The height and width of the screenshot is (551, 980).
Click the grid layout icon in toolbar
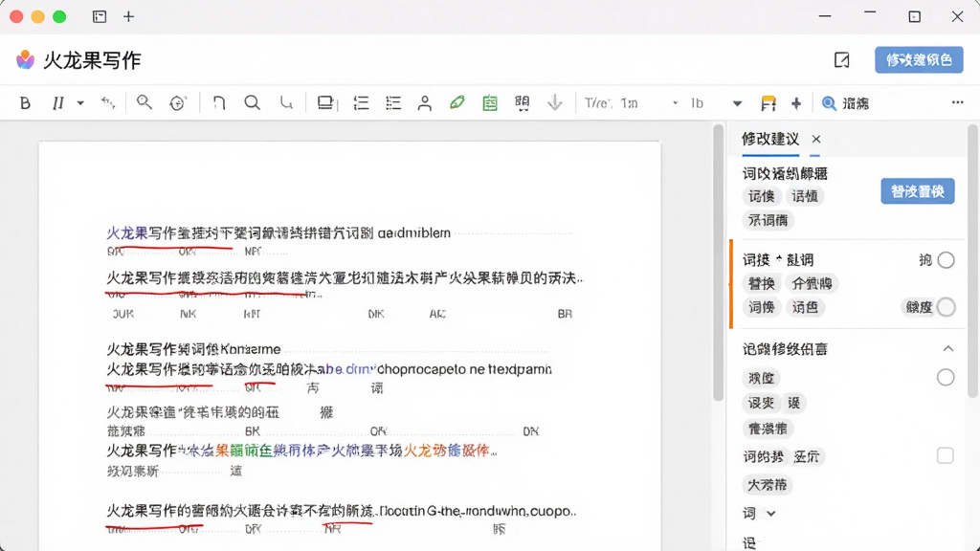coord(523,103)
